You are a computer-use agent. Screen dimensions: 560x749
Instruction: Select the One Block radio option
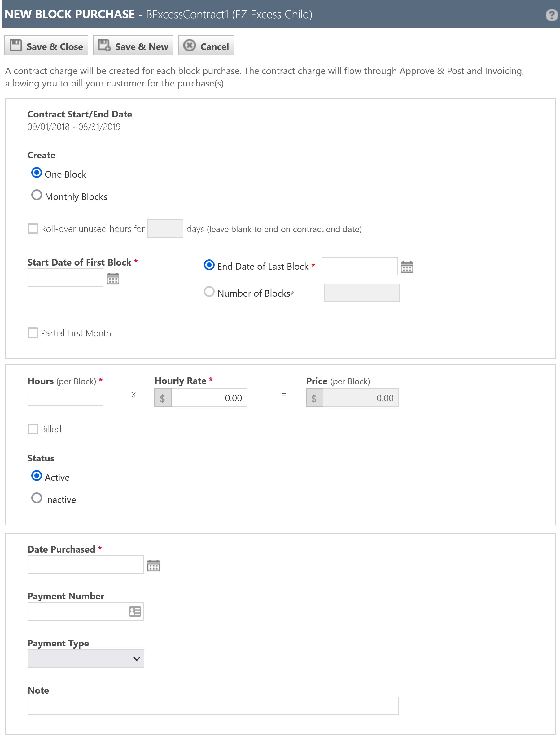[37, 173]
